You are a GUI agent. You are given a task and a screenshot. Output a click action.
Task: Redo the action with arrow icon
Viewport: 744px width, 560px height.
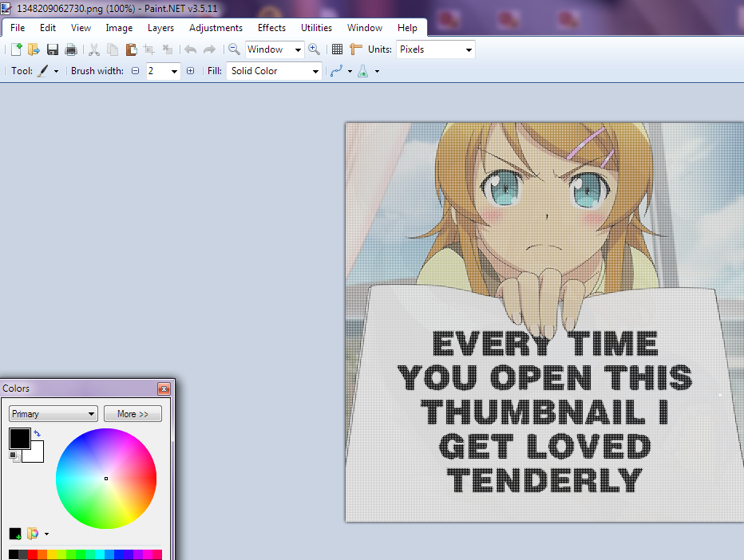point(209,49)
